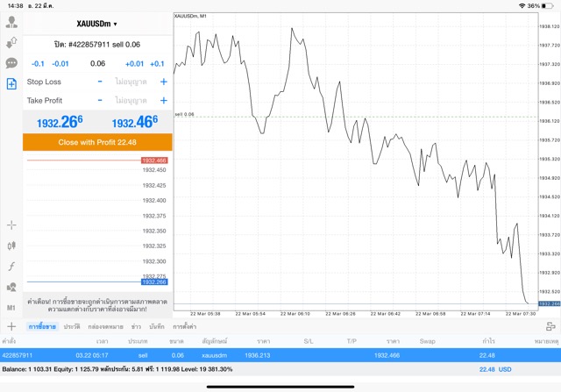The height and width of the screenshot is (392, 561).
Task: Click the plus icon at sidebar bottom
Action: (11, 326)
